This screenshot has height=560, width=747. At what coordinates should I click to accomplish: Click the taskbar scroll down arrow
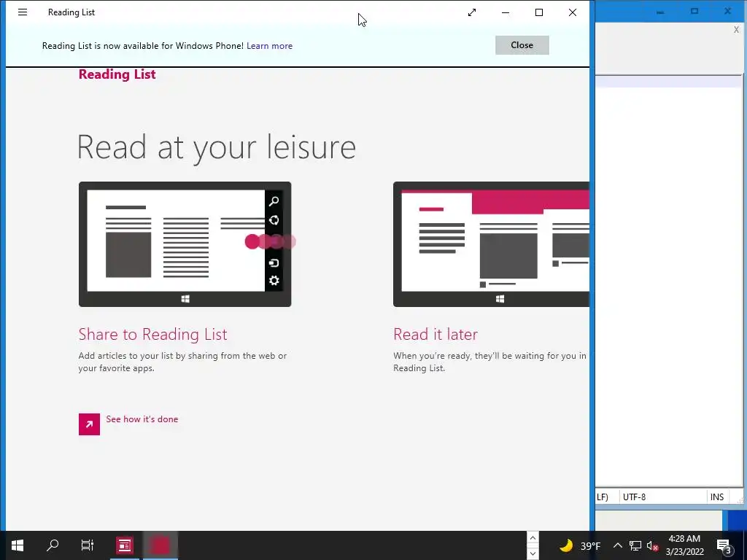click(533, 553)
